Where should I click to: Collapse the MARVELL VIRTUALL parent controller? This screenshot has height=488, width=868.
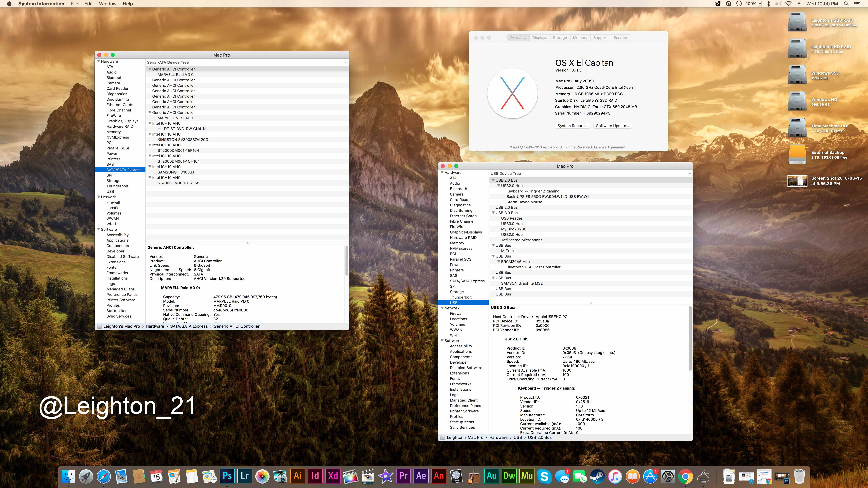coord(150,113)
